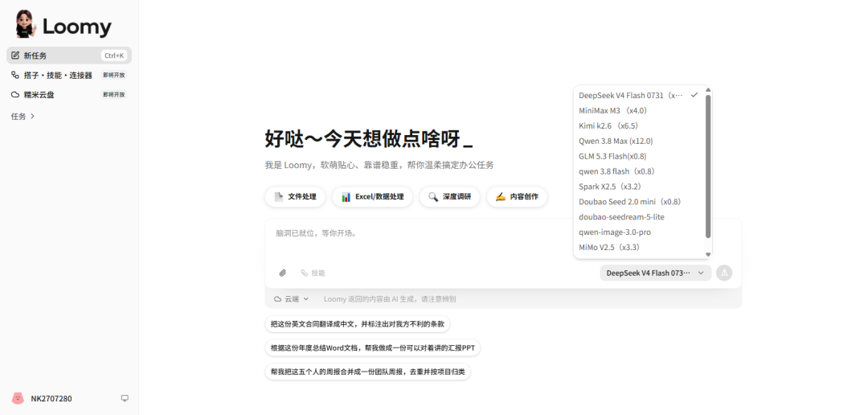Choose the 深度调研 quick action
Screen dimensions: 868x415
[x=449, y=197]
